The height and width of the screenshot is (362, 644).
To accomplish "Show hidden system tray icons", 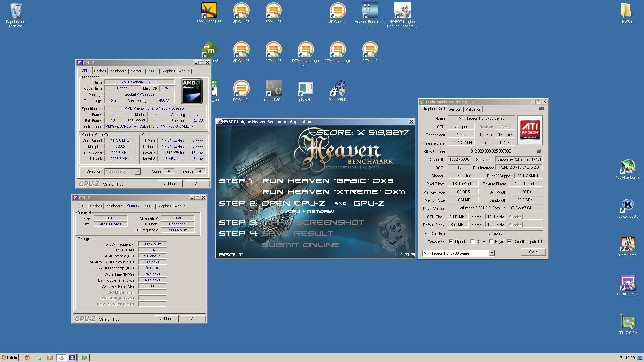I will [x=621, y=358].
